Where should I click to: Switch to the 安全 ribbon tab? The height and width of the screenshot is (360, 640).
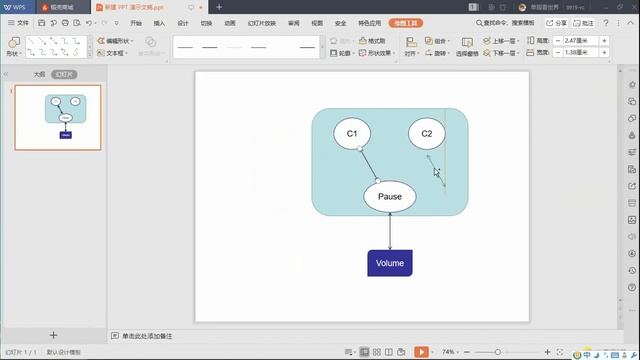pos(340,23)
